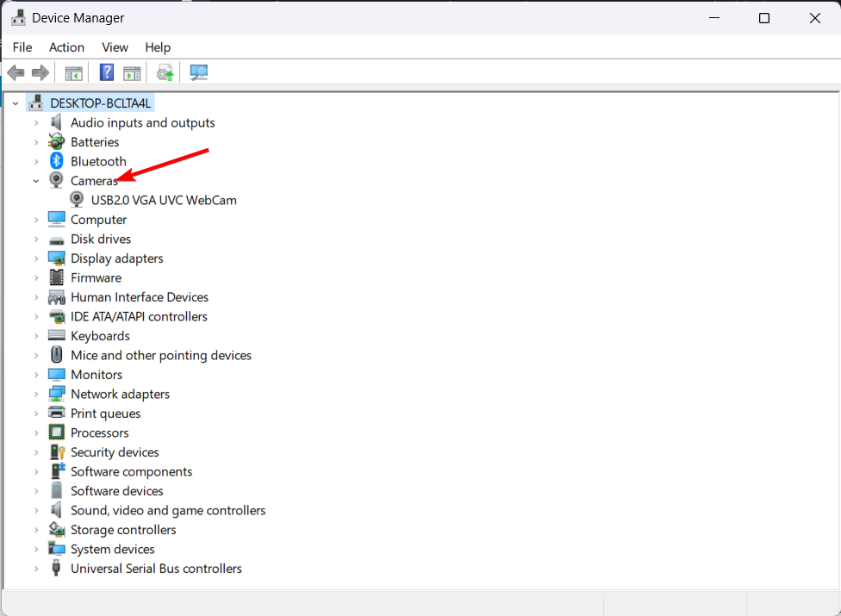Click the Update device driver toolbar icon
Viewport: 841px width, 616px height.
(x=165, y=72)
